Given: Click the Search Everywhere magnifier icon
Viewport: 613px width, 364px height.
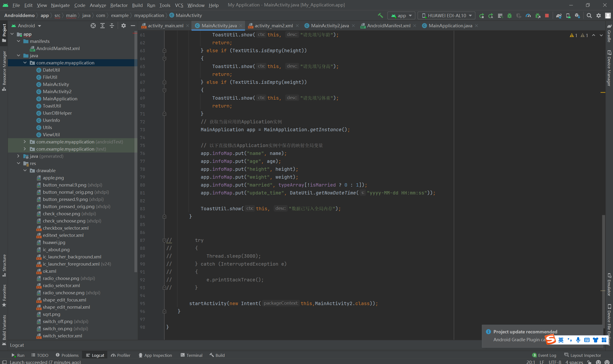Looking at the screenshot, I should pos(589,16).
